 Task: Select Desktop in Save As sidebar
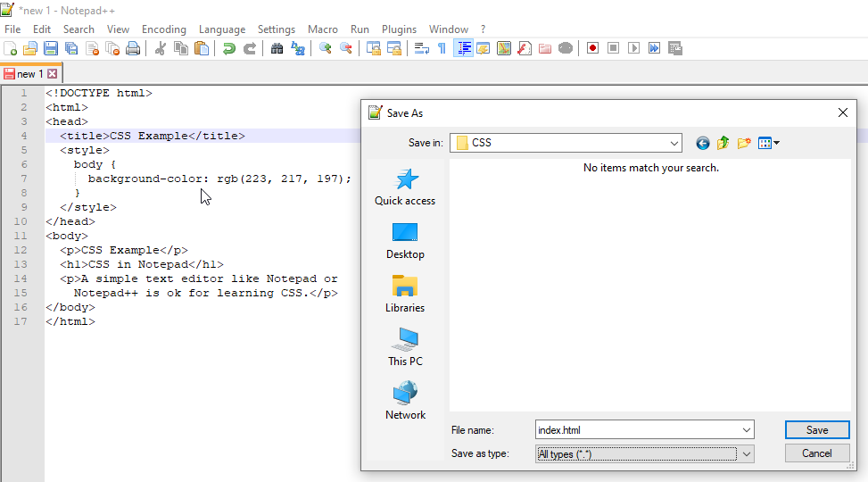click(405, 241)
